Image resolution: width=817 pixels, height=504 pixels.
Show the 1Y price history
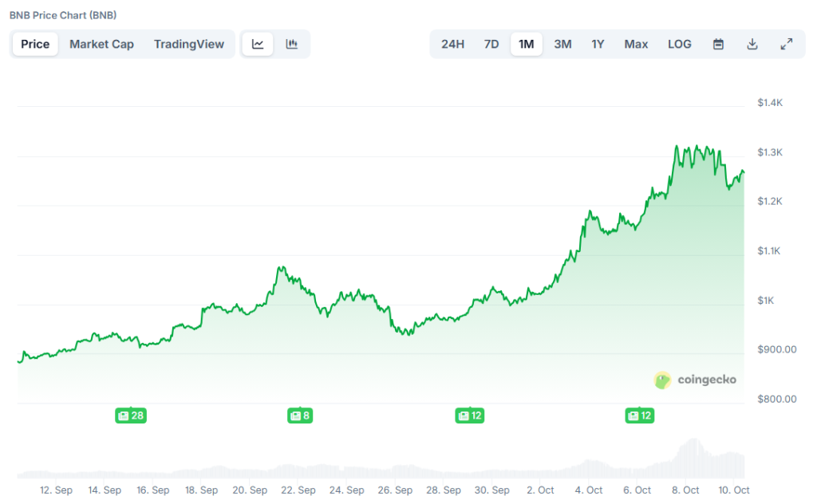coord(598,44)
